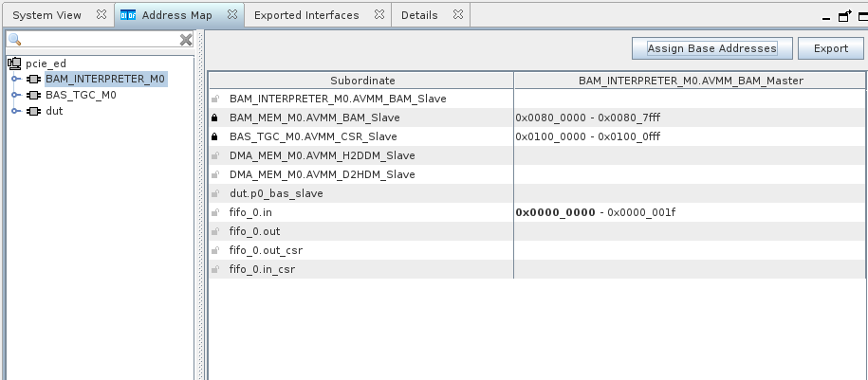868x380 pixels.
Task: Select dut in the hierarchy tree
Action: coord(54,111)
